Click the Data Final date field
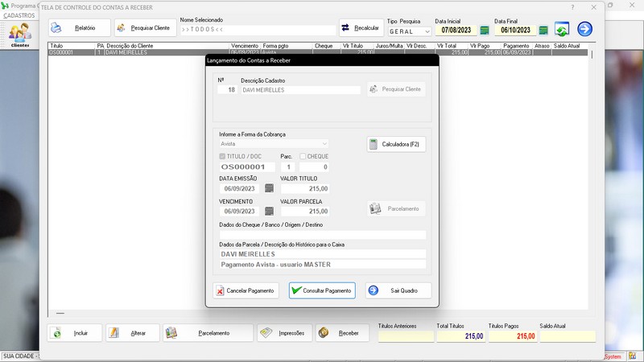 pyautogui.click(x=515, y=31)
